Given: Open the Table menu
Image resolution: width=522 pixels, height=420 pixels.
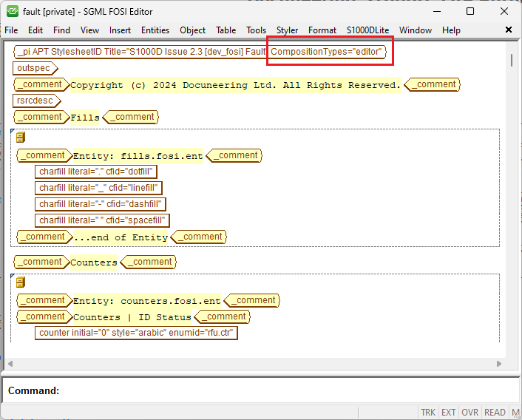Looking at the screenshot, I should (226, 30).
